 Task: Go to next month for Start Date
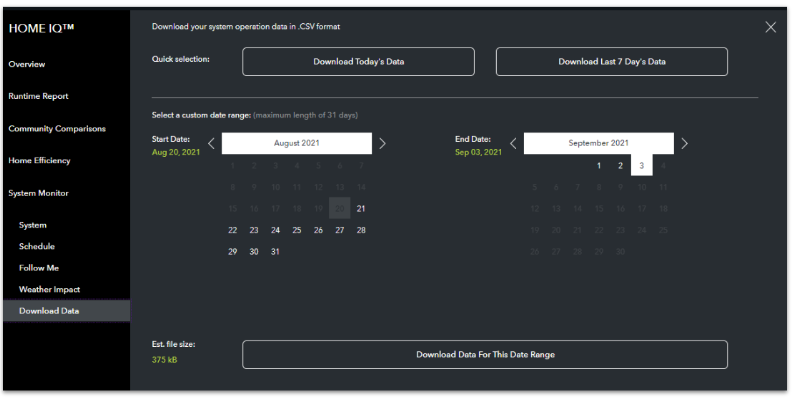click(382, 143)
